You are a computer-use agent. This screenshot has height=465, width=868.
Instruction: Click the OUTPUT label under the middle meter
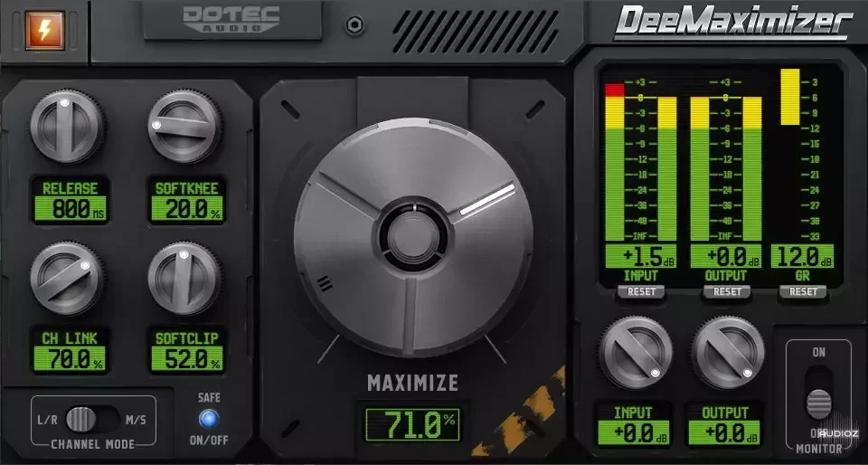(x=726, y=276)
